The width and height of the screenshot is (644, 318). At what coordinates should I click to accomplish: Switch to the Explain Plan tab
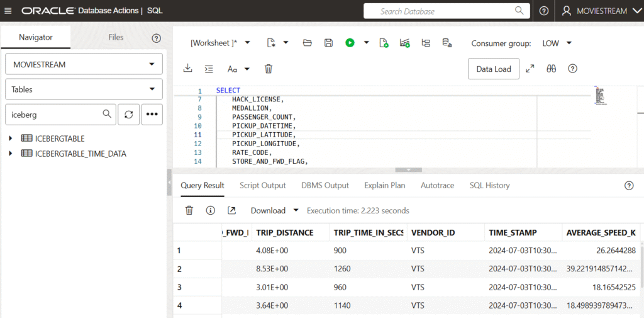(384, 185)
